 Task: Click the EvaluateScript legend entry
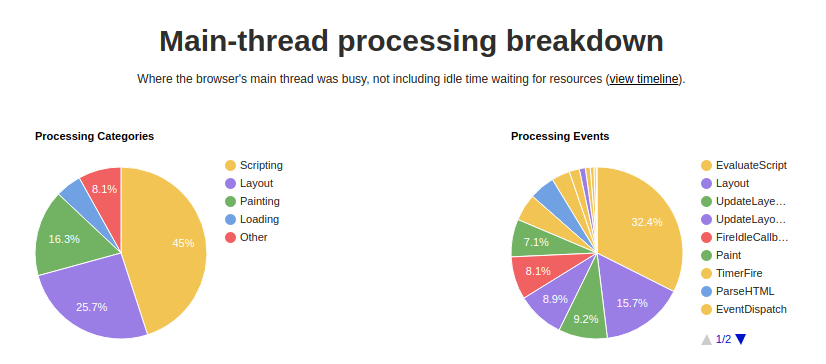point(744,165)
